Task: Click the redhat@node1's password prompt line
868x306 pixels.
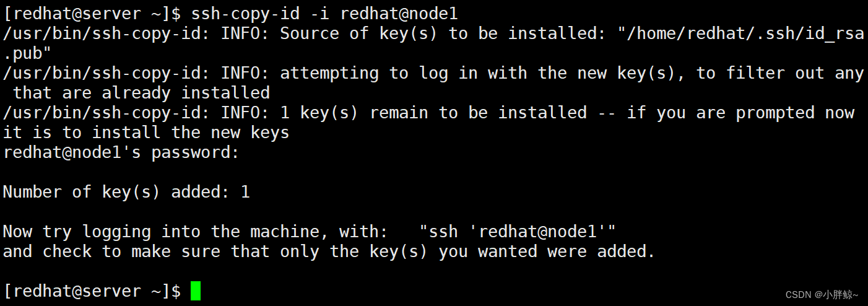Action: tap(121, 152)
